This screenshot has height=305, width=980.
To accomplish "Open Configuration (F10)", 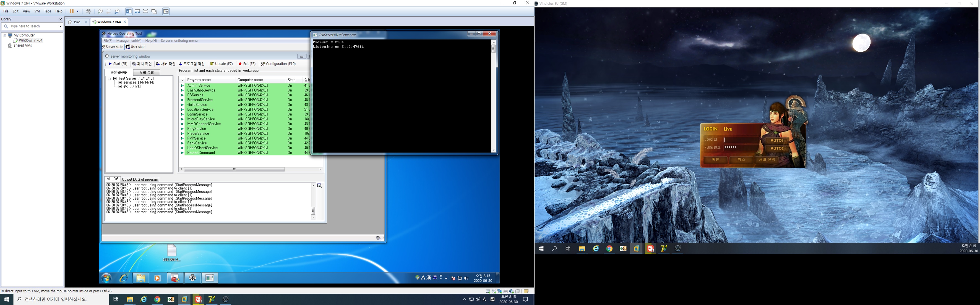I will (x=278, y=64).
